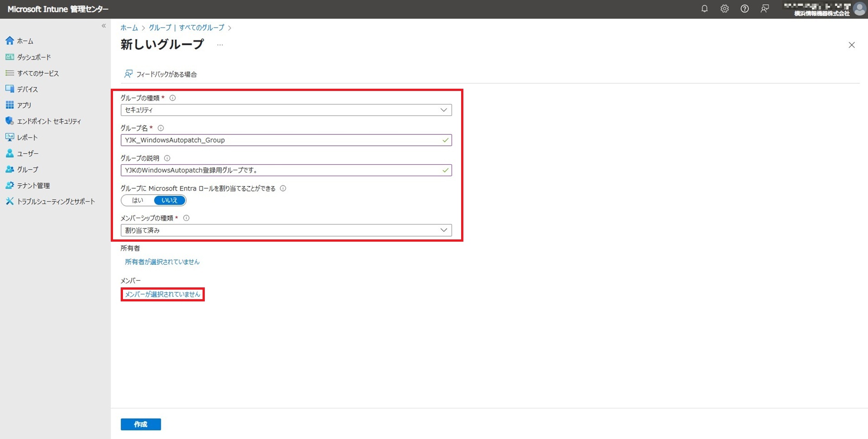This screenshot has height=439, width=868.
Task: Click ホーム home icon in sidebar
Action: 9,41
